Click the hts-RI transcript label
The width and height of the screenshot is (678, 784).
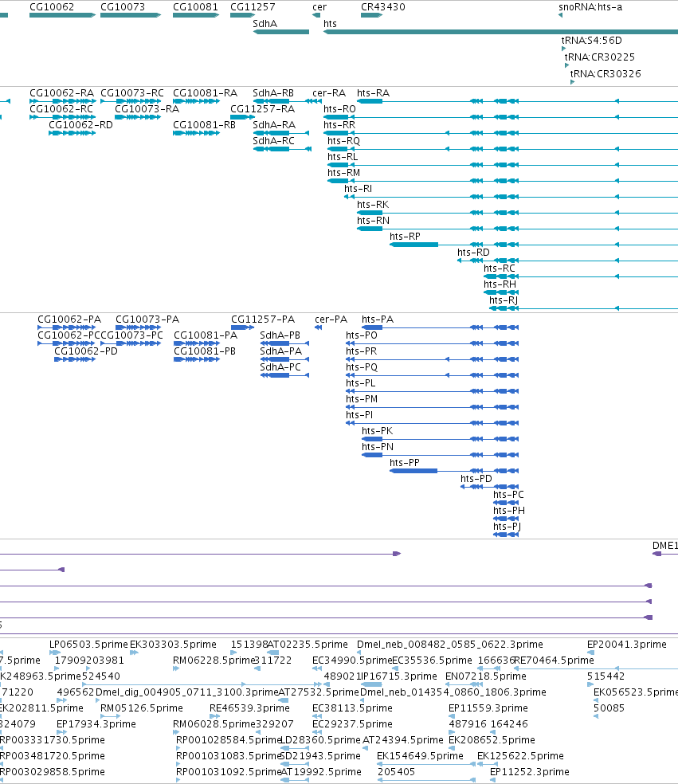pos(358,189)
